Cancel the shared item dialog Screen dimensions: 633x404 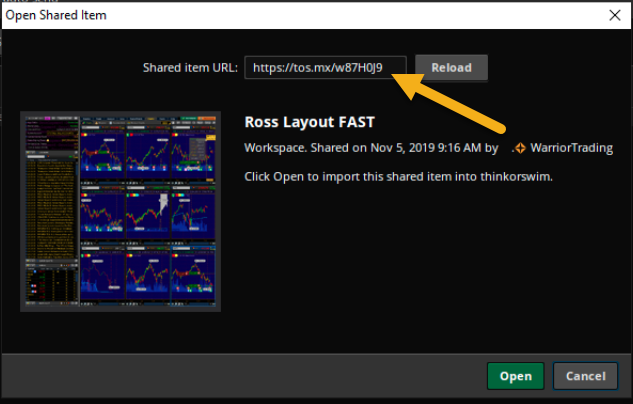[x=585, y=376]
